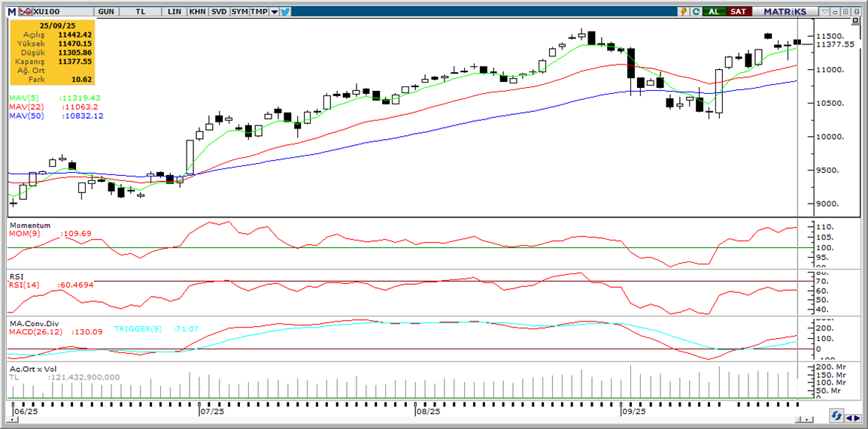Click the chart symbol icon beside XU100
Image resolution: width=868 pixels, height=429 pixels.
[25, 12]
